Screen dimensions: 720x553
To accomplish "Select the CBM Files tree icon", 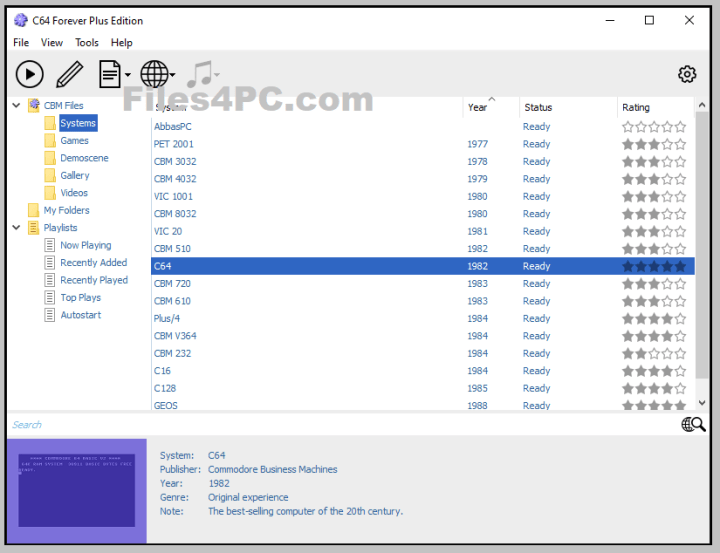I will [x=34, y=105].
